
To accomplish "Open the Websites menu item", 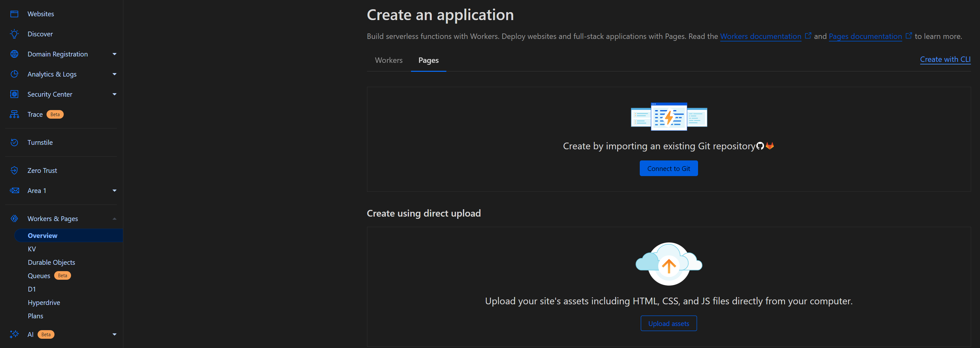I will click(x=41, y=14).
